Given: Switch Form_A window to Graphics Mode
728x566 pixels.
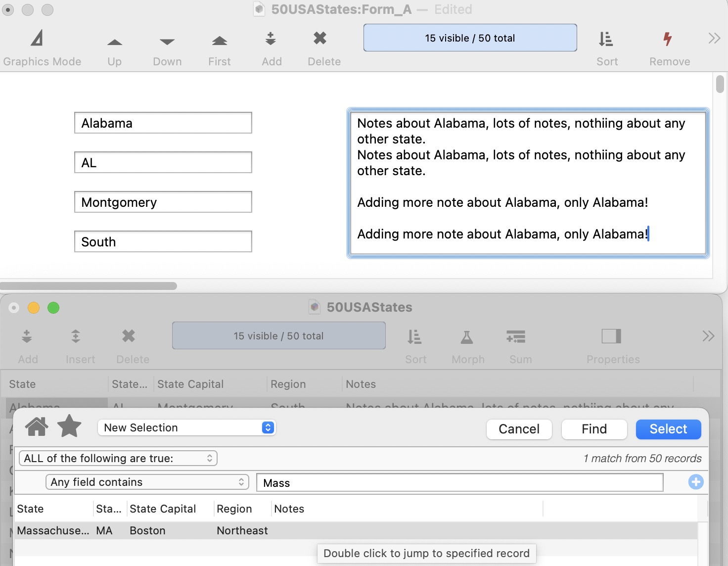Looking at the screenshot, I should (37, 38).
